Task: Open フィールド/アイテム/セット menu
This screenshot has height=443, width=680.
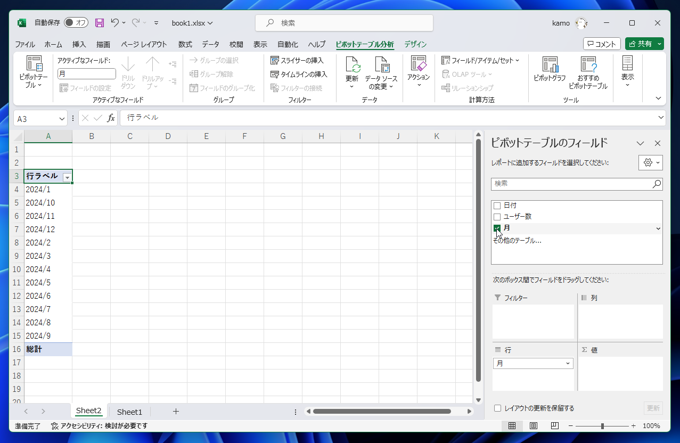Action: coord(480,60)
